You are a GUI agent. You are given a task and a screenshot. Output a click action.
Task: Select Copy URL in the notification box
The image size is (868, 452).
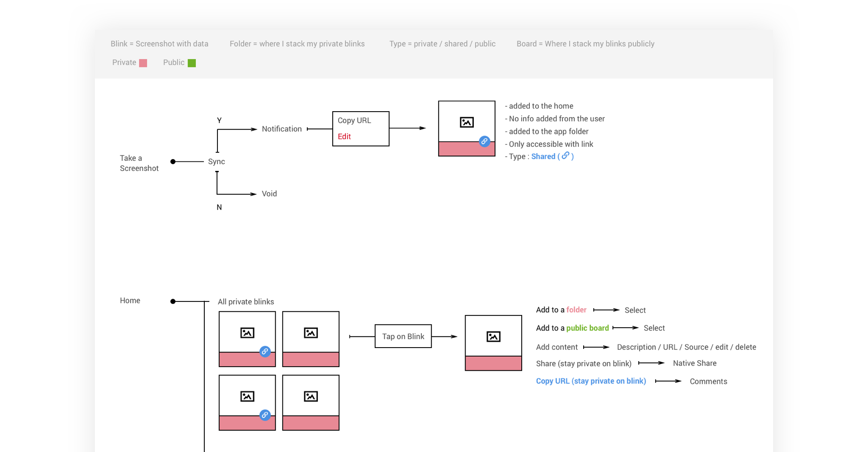pos(354,121)
